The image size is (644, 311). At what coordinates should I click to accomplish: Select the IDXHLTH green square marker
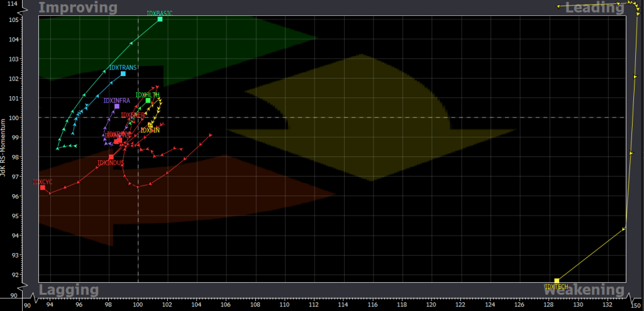click(x=148, y=101)
